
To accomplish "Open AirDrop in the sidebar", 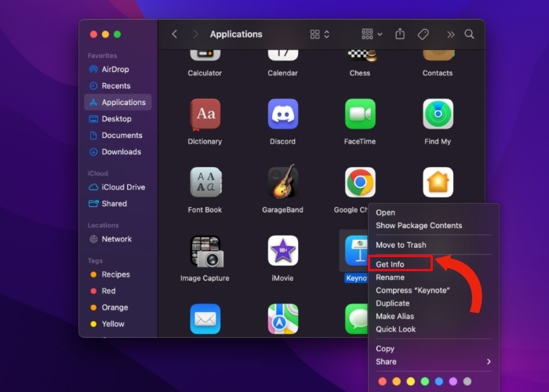I will (118, 69).
